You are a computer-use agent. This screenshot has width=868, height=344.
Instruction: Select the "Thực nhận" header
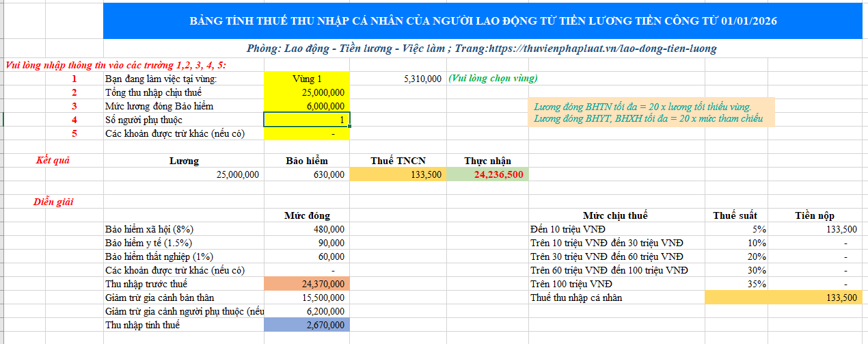click(x=487, y=161)
